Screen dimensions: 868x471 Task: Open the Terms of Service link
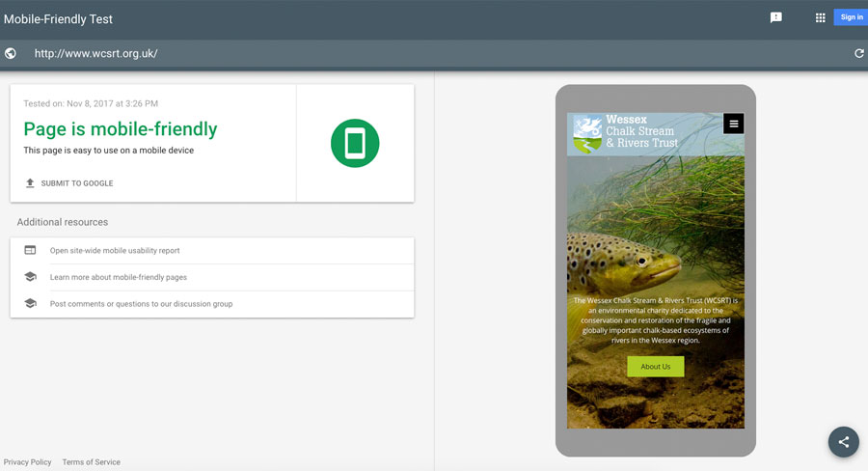(91, 461)
